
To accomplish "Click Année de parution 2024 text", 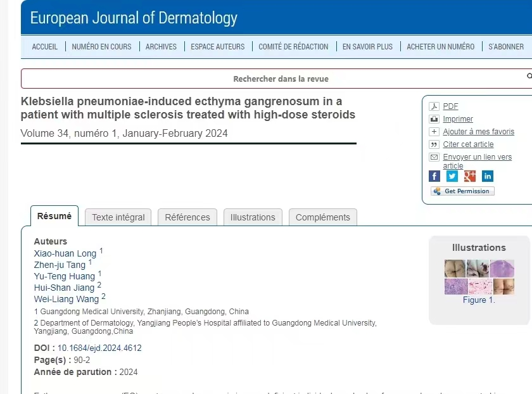I will [86, 372].
